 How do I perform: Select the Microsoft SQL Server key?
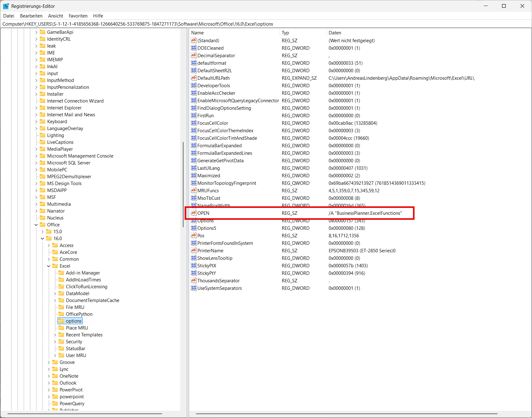[69, 163]
